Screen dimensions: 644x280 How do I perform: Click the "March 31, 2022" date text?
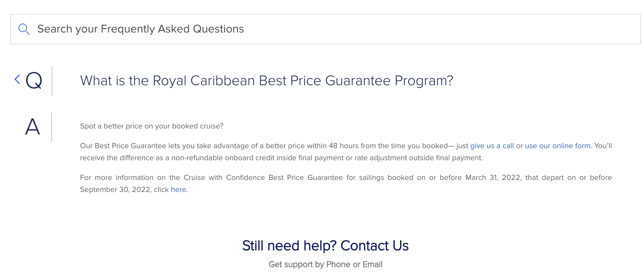(x=493, y=178)
